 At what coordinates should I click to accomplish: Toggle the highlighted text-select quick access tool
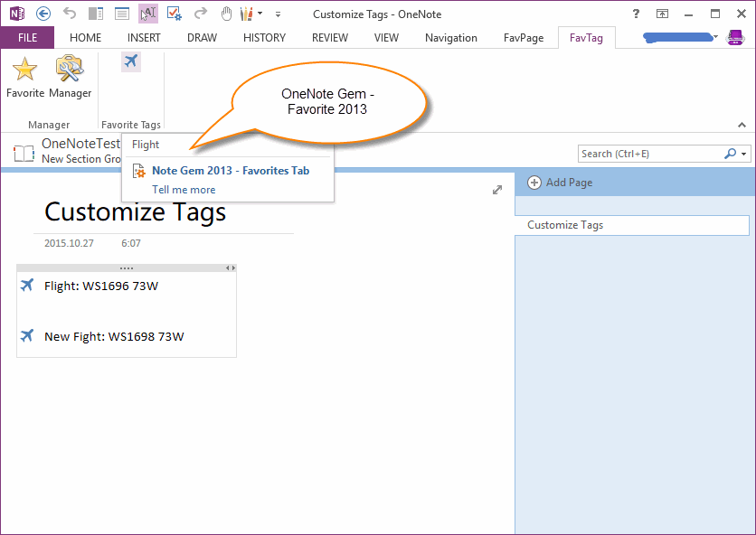coord(148,14)
